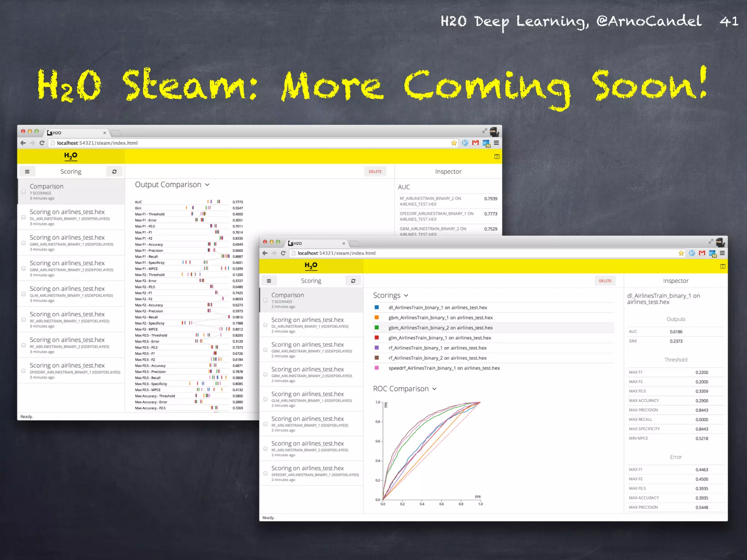Check GBM_AIRLINESTRAIN_BINARY_2 scoring checkbox in back window
The width and height of the screenshot is (747, 560).
click(x=23, y=268)
